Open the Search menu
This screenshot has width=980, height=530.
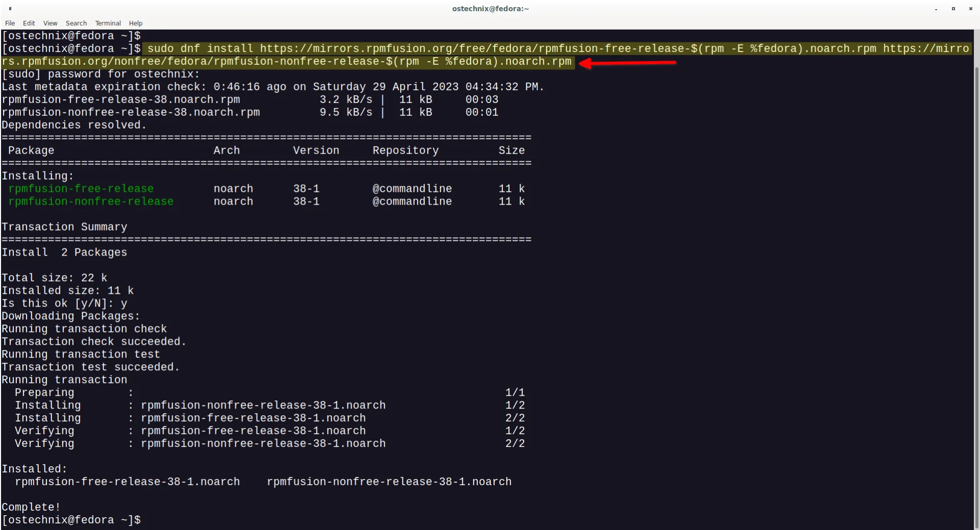pos(76,23)
